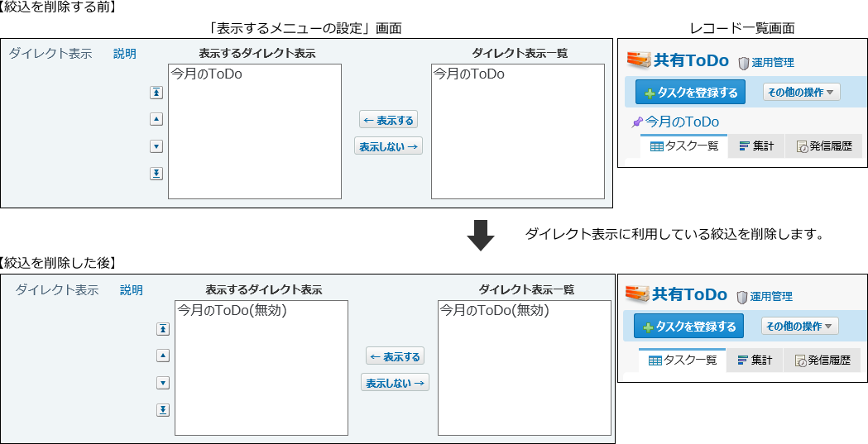The width and height of the screenshot is (868, 444).
Task: Click pin icon next to 今月のToDo link
Action: (x=638, y=122)
